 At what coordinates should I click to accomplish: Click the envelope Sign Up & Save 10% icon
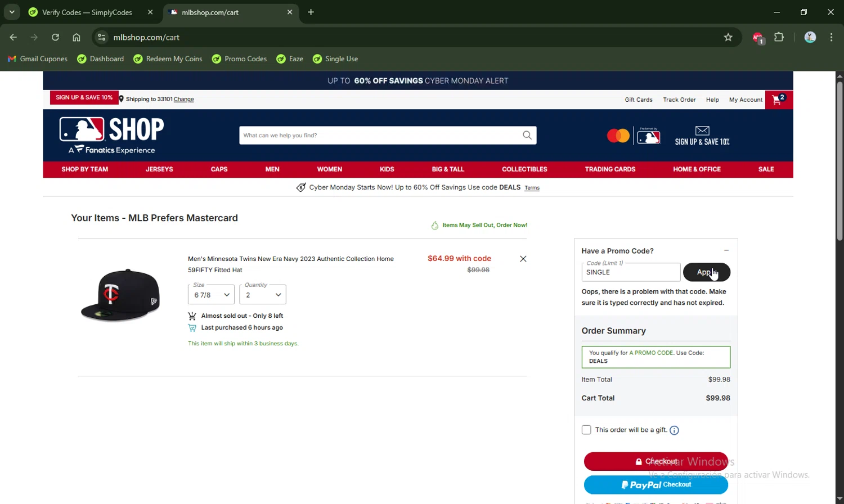pos(702,136)
